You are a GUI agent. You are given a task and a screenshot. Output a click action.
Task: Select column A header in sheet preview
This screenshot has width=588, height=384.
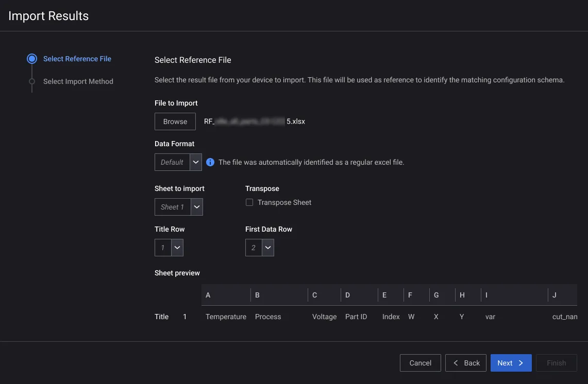click(226, 295)
